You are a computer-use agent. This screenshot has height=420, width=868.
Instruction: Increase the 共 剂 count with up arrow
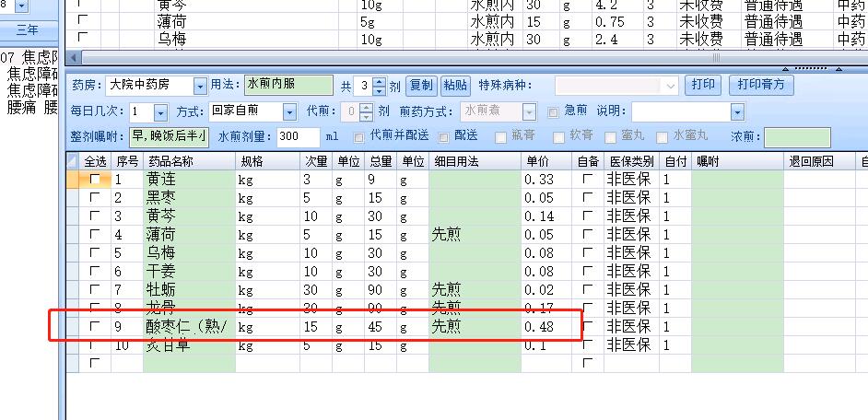click(x=380, y=82)
